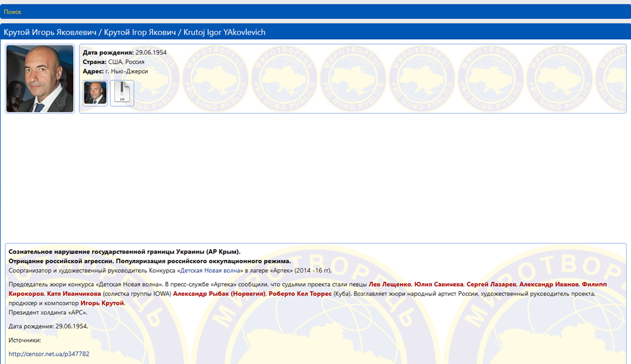Follow the «Детская Новая волна» link
The height and width of the screenshot is (364, 631).
point(210,271)
